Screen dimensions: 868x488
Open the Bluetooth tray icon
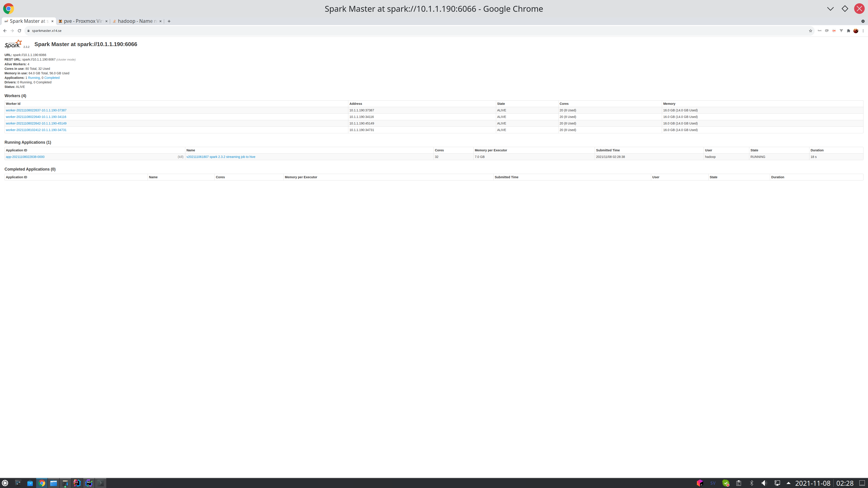(x=751, y=483)
